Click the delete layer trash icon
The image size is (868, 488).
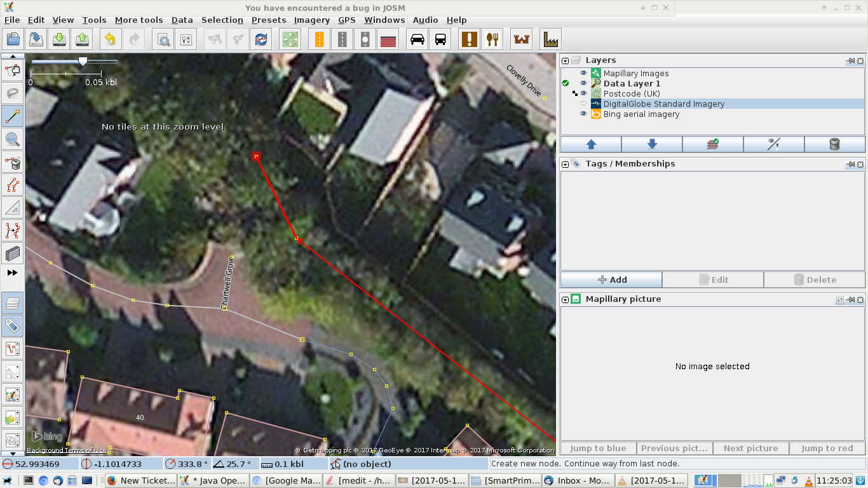(x=834, y=144)
